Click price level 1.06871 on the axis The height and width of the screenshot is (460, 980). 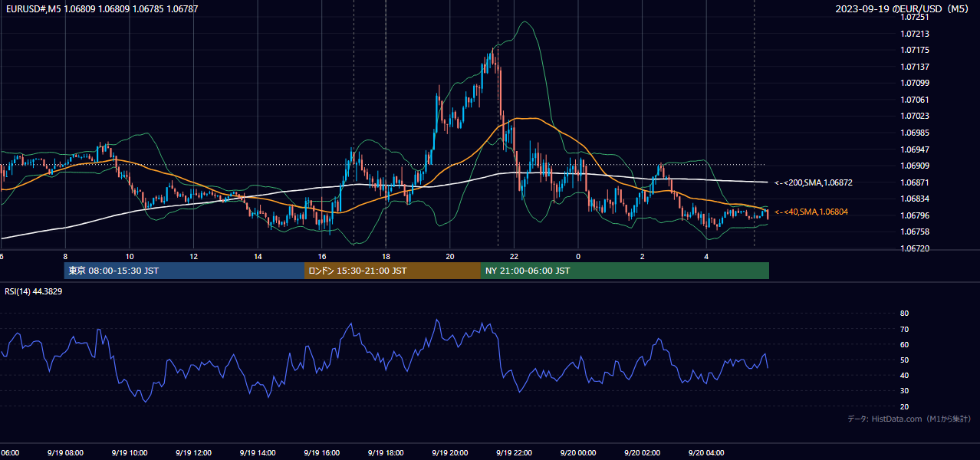[x=914, y=182]
